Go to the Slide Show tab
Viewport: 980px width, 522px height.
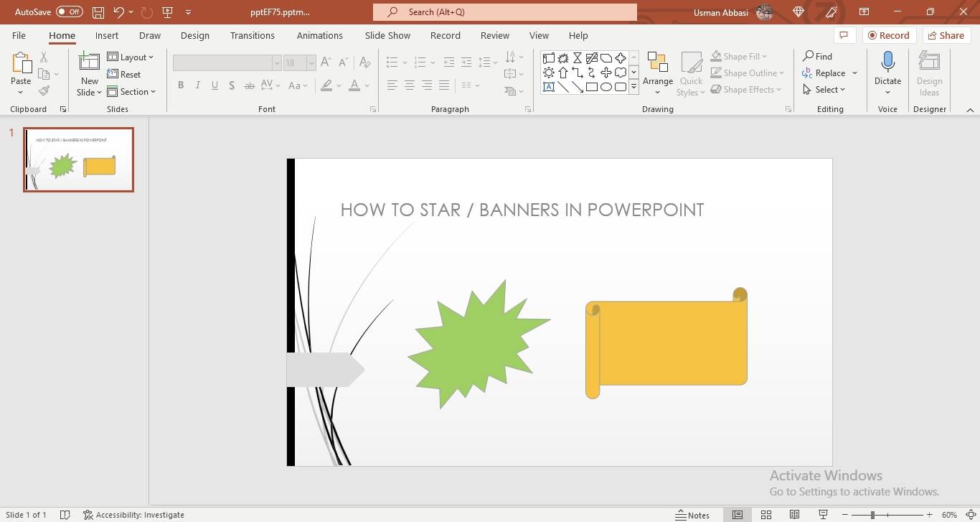[x=387, y=35]
